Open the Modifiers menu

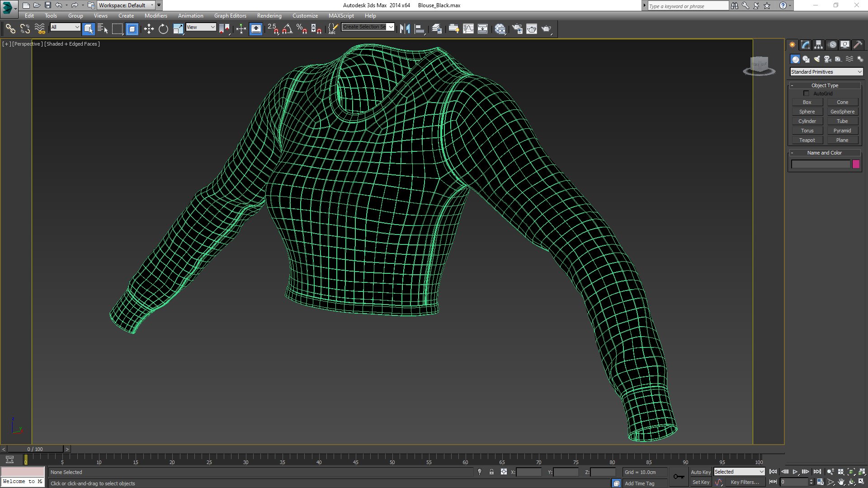[156, 15]
